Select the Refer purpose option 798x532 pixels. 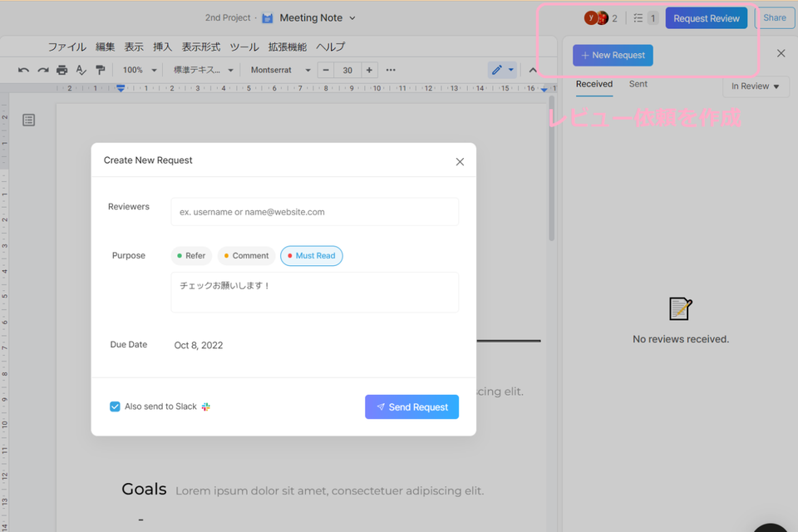190,256
